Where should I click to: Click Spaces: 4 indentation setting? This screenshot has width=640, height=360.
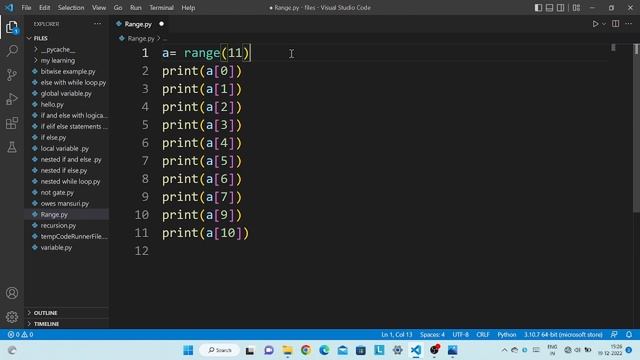[x=432, y=334]
